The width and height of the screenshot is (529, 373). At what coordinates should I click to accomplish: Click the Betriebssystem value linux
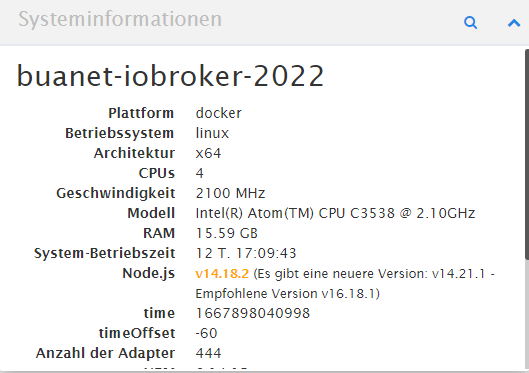coord(212,133)
